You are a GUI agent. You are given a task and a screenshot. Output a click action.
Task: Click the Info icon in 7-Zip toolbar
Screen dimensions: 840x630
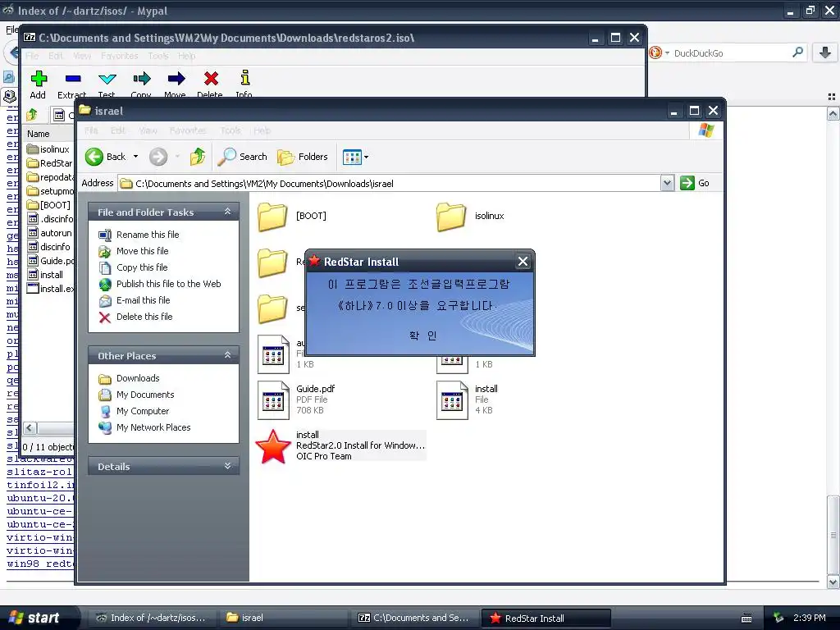click(x=244, y=78)
